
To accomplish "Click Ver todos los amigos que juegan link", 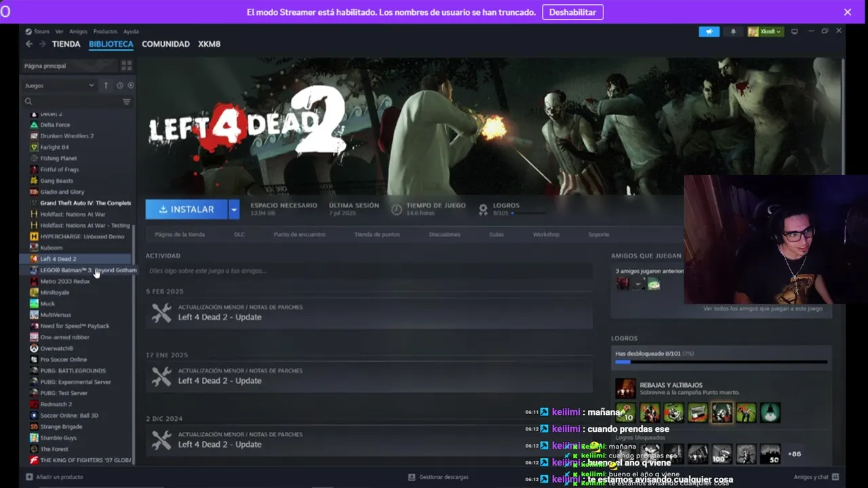I will click(762, 308).
